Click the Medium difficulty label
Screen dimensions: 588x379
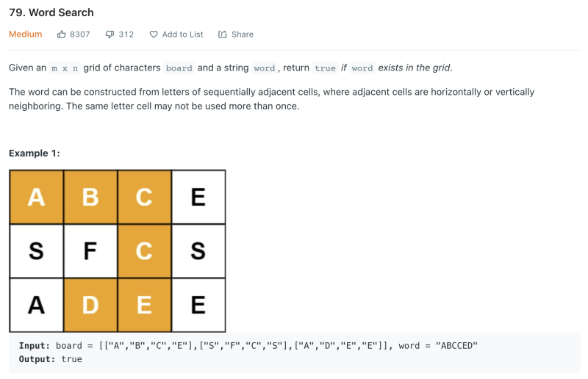click(26, 35)
